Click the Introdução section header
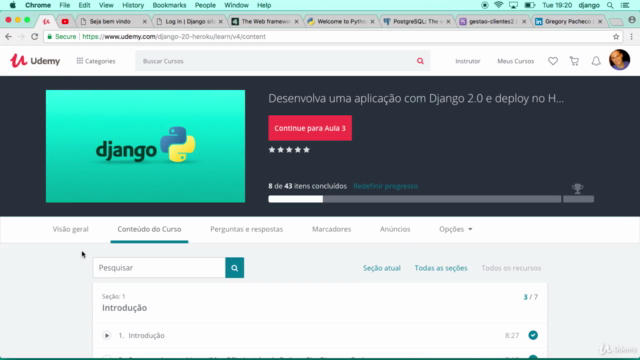 pyautogui.click(x=320, y=303)
